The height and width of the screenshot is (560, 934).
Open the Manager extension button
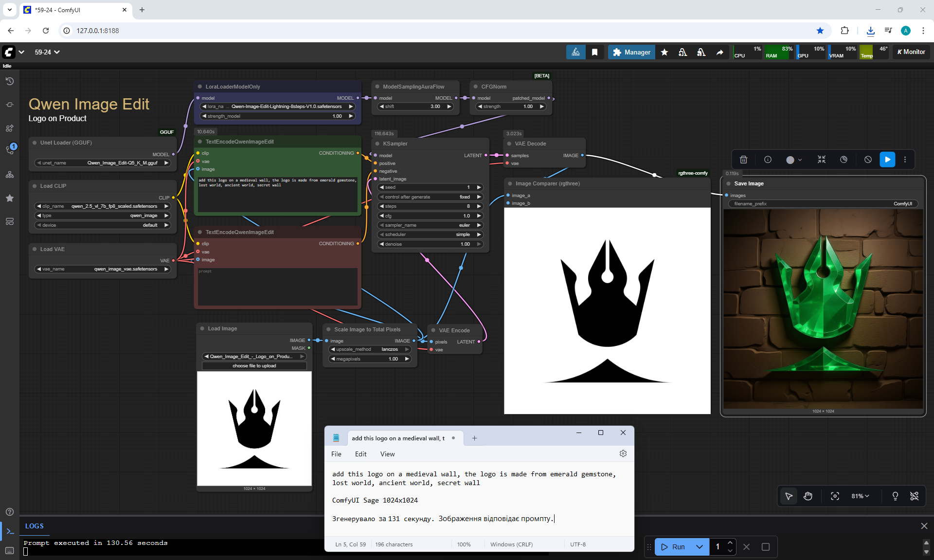[x=631, y=52]
